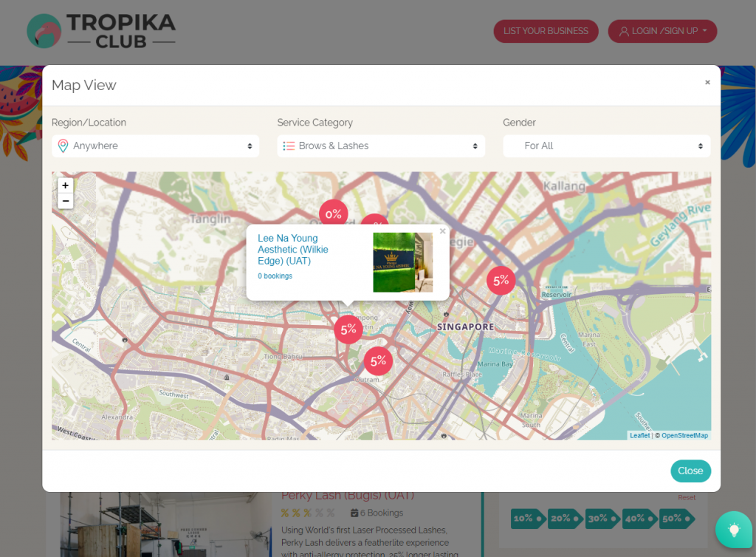Open the Leaflet attribution link

pyautogui.click(x=639, y=435)
